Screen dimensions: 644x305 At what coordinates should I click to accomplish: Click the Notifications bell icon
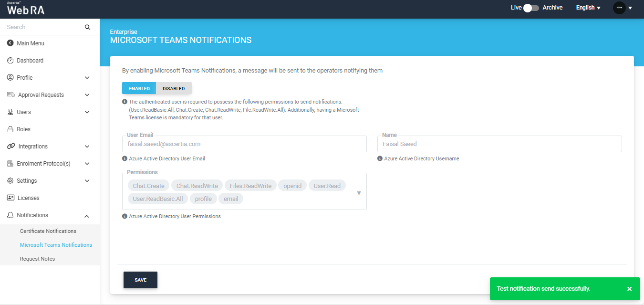click(10, 215)
